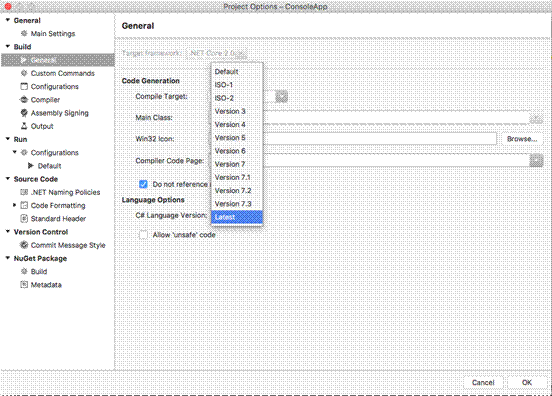
Task: Select Version 4 language option
Action: [x=237, y=124]
